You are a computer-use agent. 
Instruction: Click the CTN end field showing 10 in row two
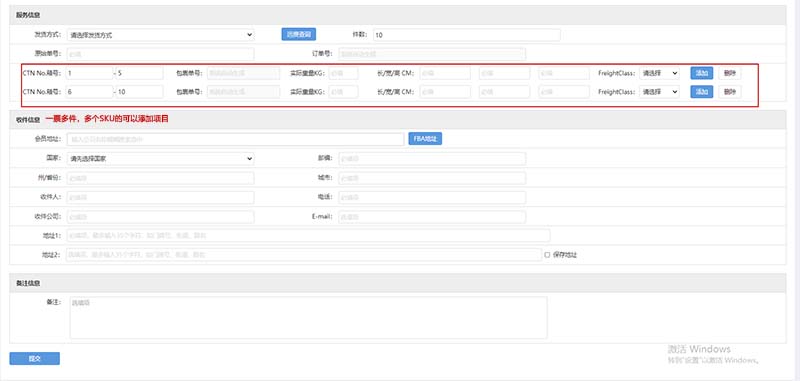tap(139, 92)
